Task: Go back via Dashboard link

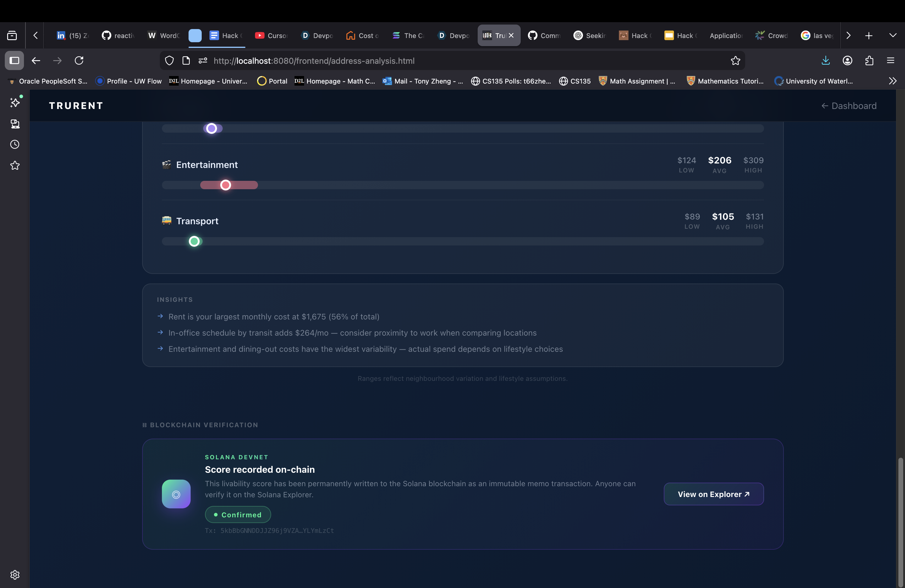Action: pyautogui.click(x=849, y=106)
